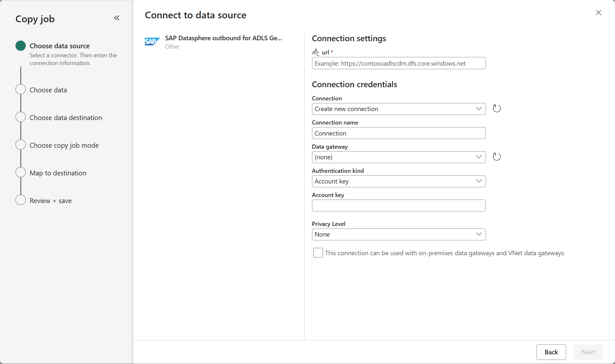
Task: Close the Connect to data source dialog
Action: [x=598, y=13]
